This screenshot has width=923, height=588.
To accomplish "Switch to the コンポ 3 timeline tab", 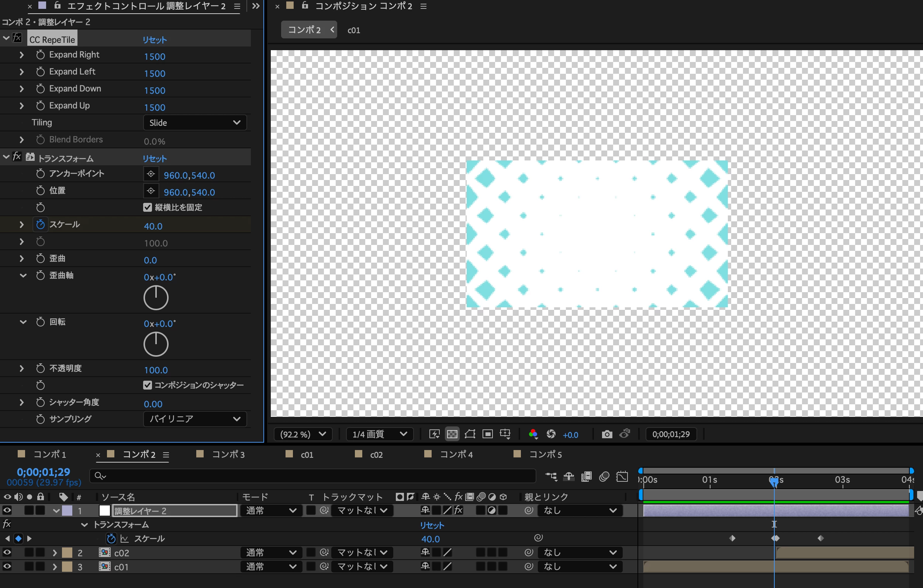I will (228, 454).
